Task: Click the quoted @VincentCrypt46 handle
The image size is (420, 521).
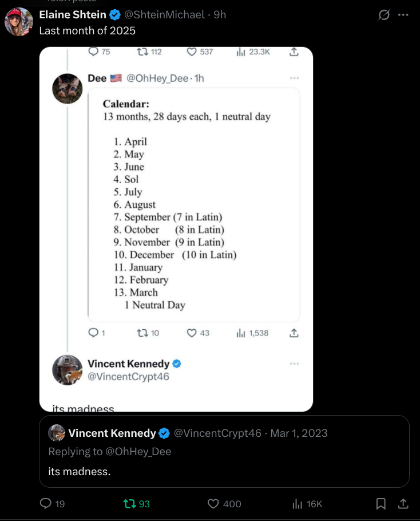Action: [x=217, y=433]
